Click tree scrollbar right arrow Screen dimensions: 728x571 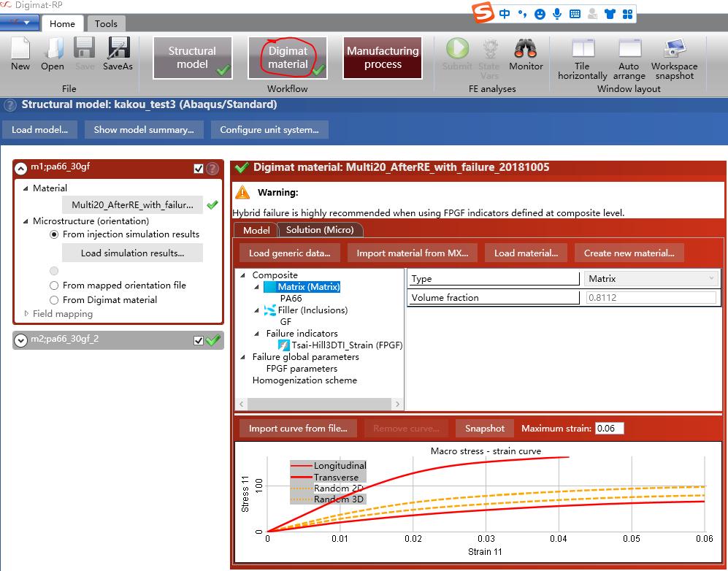click(397, 405)
